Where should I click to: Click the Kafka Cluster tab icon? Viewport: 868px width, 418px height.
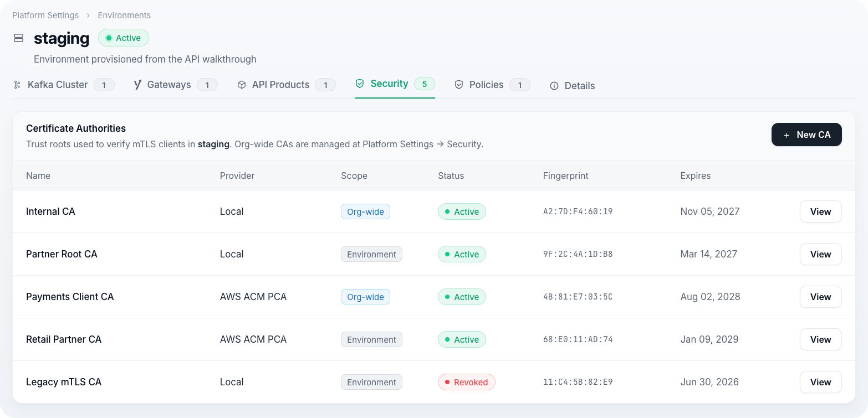click(17, 85)
